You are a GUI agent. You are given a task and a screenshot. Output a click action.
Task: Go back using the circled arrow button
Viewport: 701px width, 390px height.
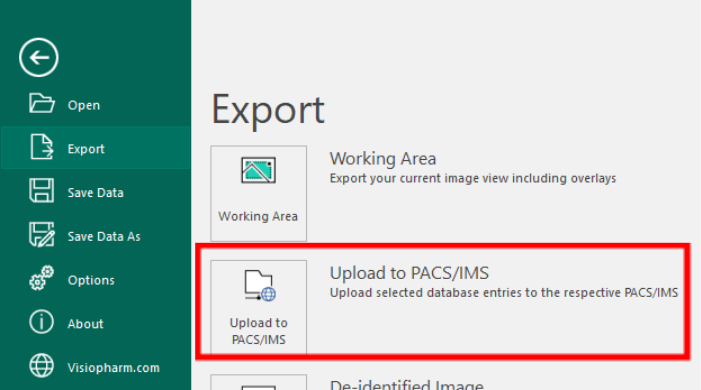pos(39,57)
